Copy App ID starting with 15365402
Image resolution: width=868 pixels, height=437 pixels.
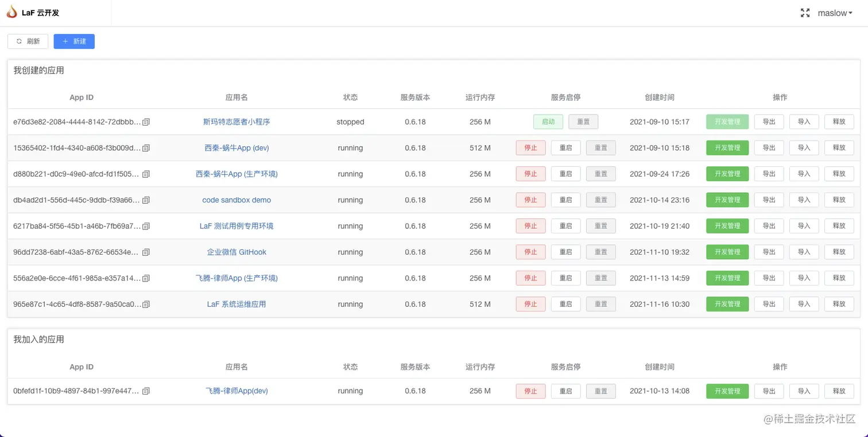[x=146, y=148]
